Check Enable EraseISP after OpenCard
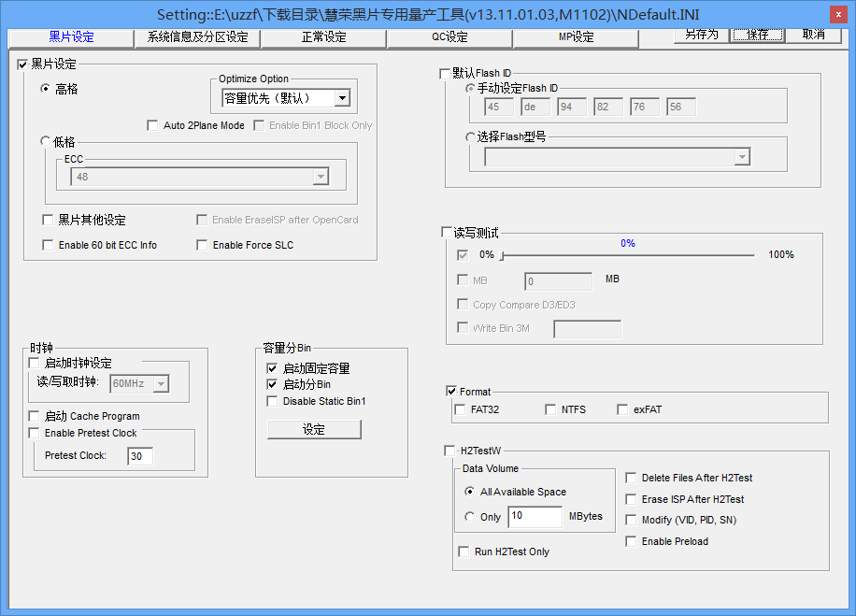 202,220
